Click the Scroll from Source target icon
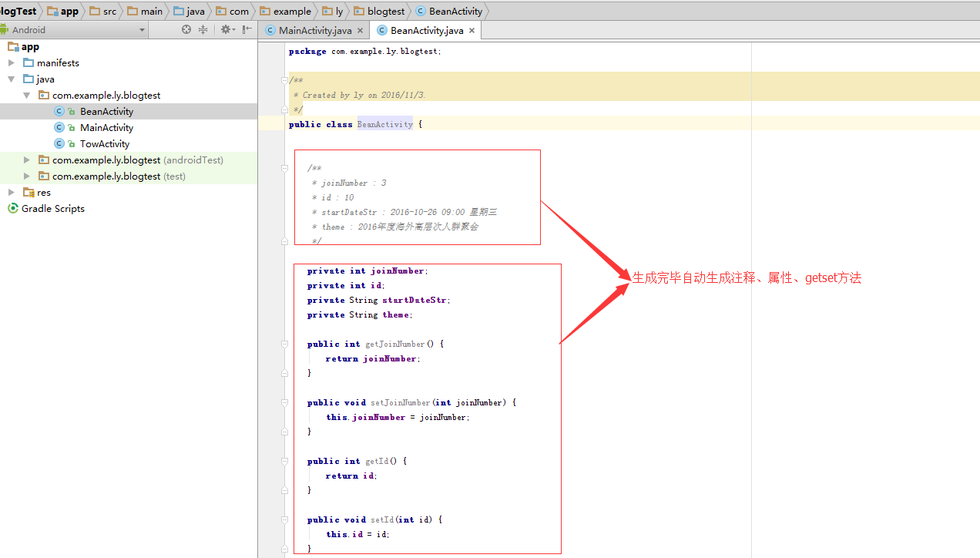Image resolution: width=980 pixels, height=558 pixels. (186, 29)
